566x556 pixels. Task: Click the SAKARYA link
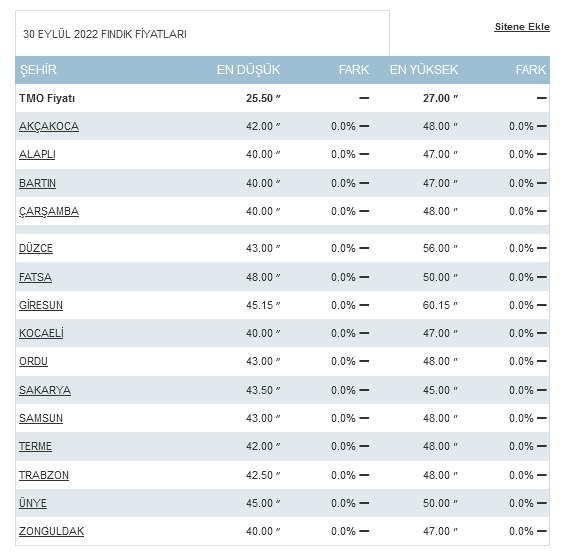[x=45, y=390]
